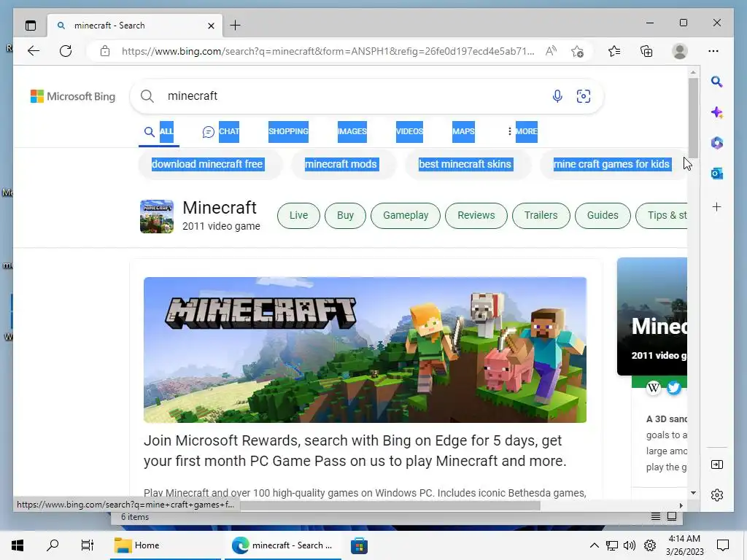
Task: Open Edge Settings and more menu
Action: tap(713, 51)
